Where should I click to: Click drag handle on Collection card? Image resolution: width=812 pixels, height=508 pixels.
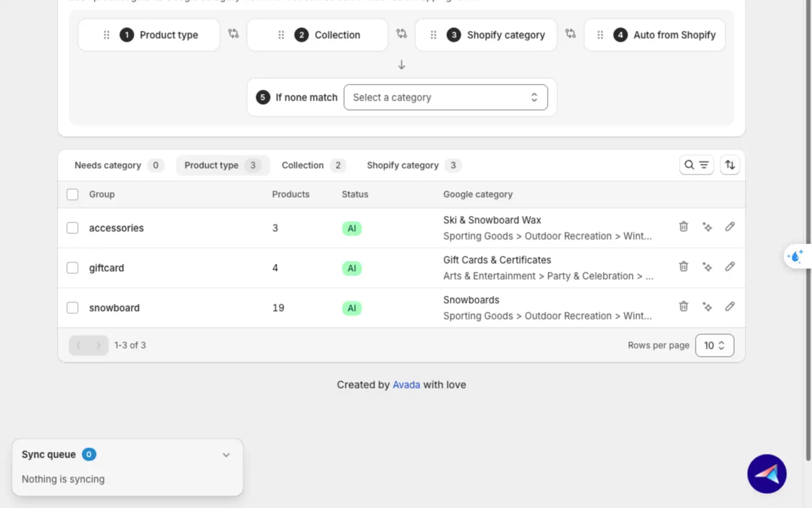coord(281,35)
